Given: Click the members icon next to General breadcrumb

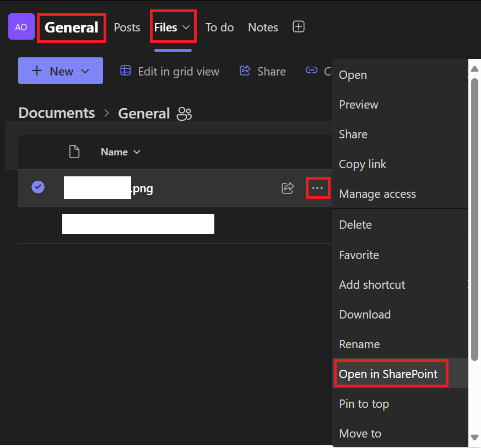Looking at the screenshot, I should tap(184, 114).
